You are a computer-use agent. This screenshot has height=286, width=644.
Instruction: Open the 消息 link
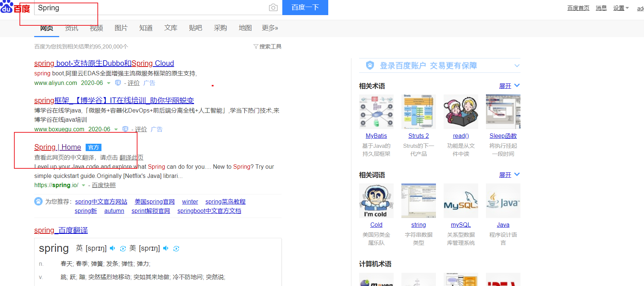601,8
